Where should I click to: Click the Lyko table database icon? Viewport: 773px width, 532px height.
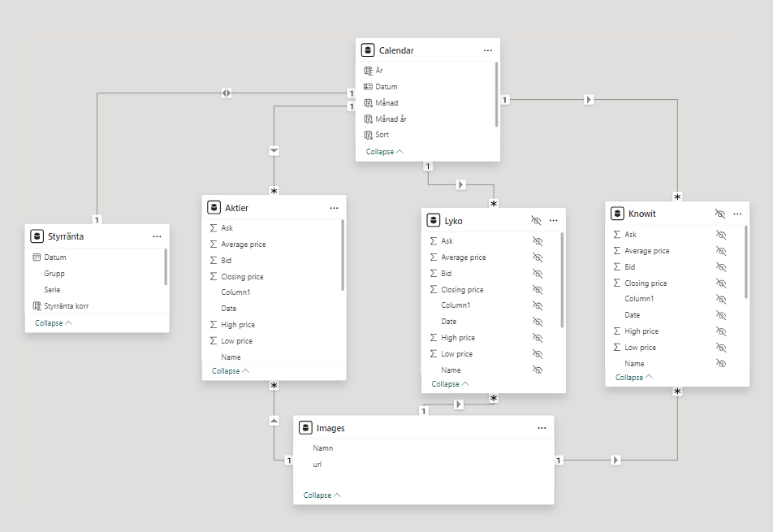[x=433, y=220]
